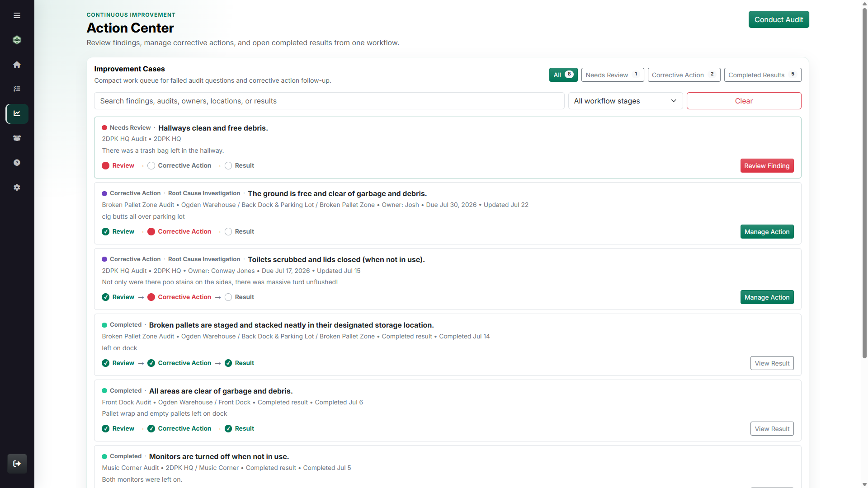
Task: Click the red Review Finding button
Action: pyautogui.click(x=767, y=166)
